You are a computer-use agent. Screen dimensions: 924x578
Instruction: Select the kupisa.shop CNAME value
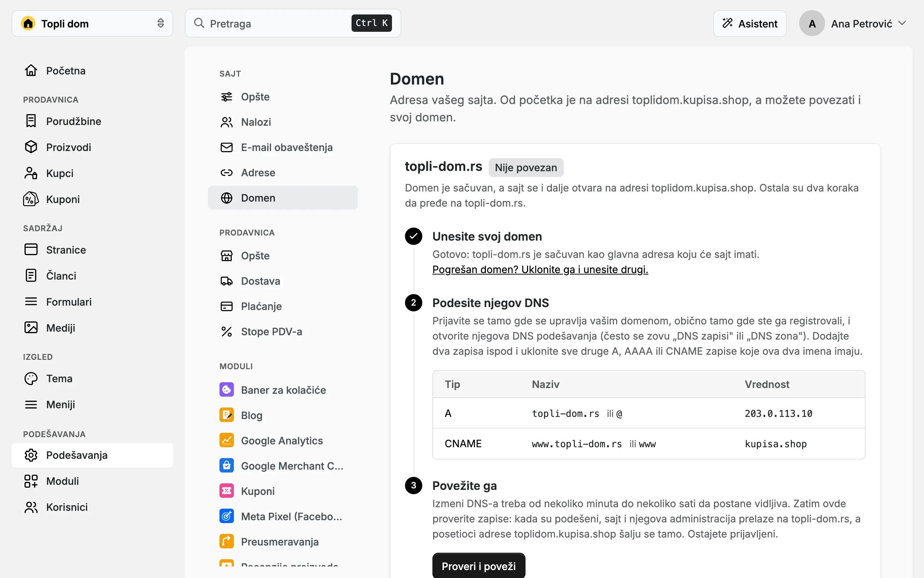[x=775, y=444]
